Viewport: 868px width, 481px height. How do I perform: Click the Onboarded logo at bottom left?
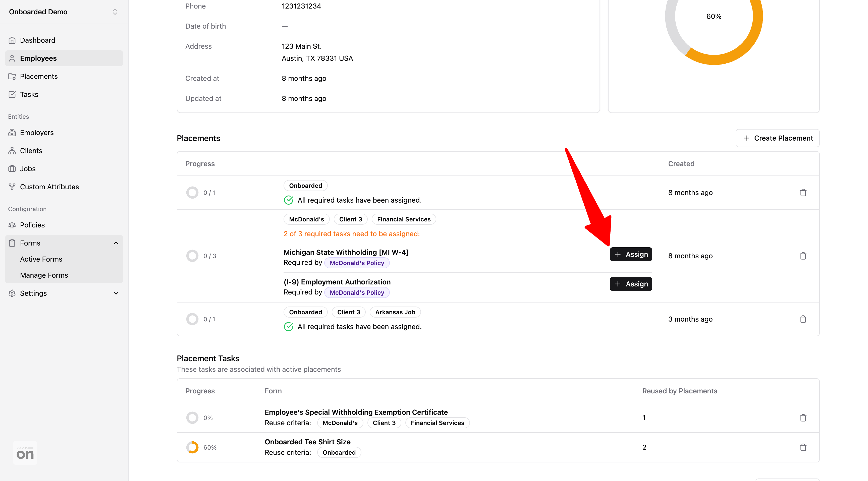25,453
